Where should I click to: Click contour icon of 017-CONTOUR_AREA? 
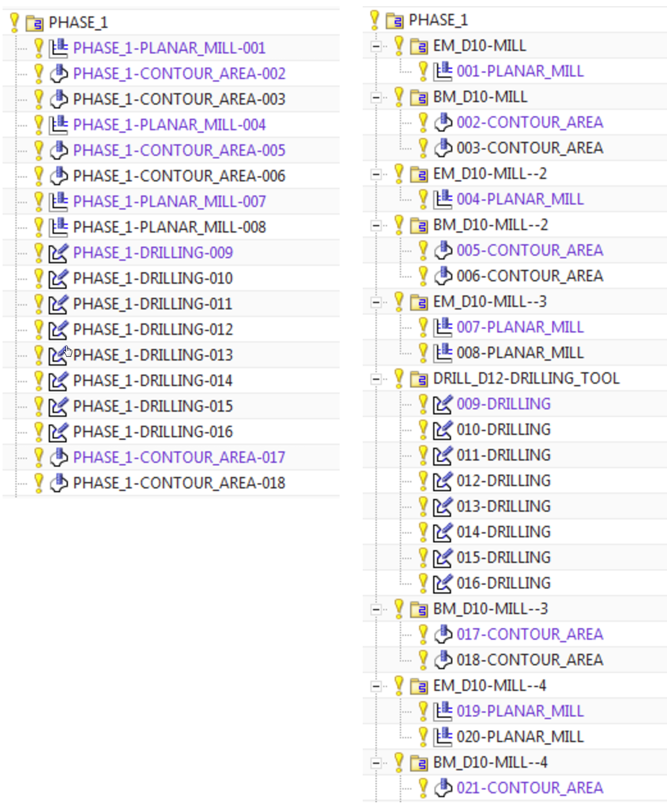443,634
